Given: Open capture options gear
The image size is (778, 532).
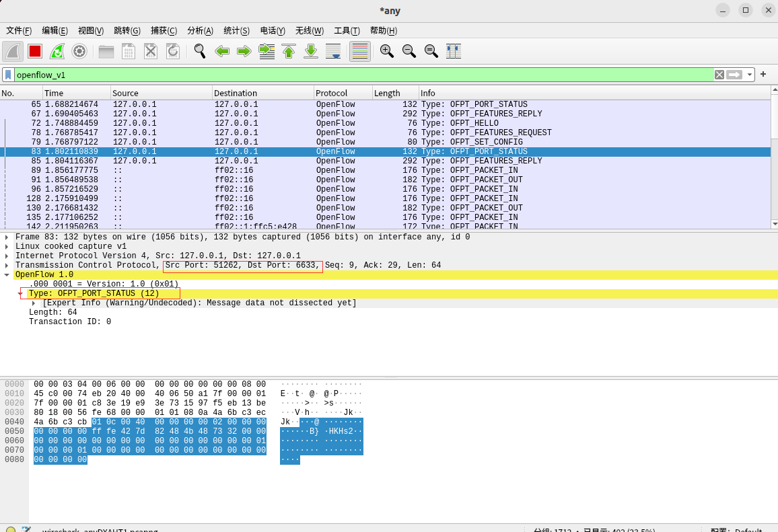Looking at the screenshot, I should 79,51.
